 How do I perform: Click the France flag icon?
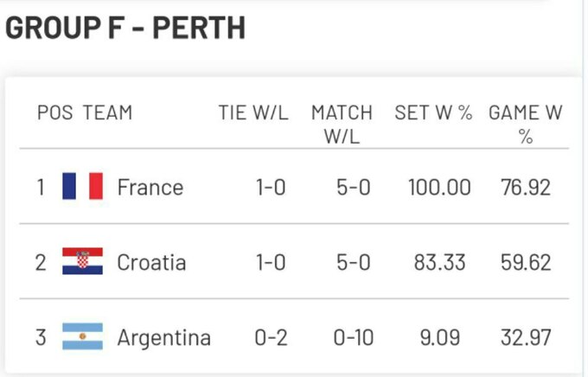click(82, 187)
